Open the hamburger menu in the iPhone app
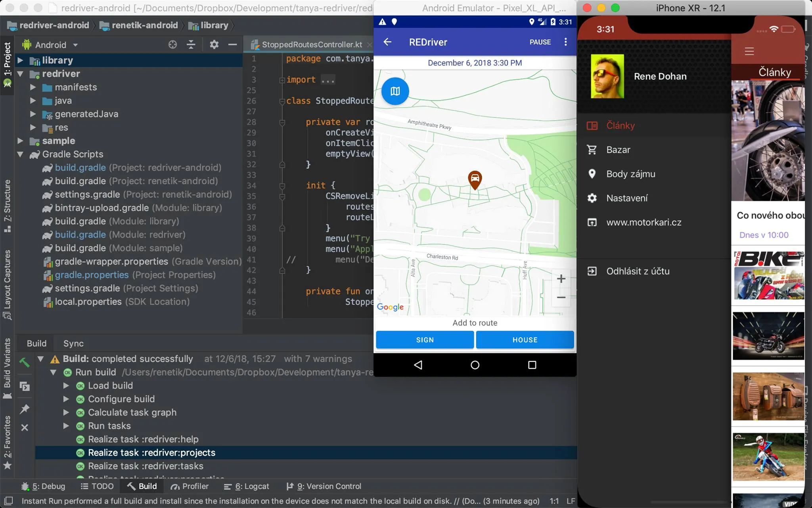 point(749,51)
